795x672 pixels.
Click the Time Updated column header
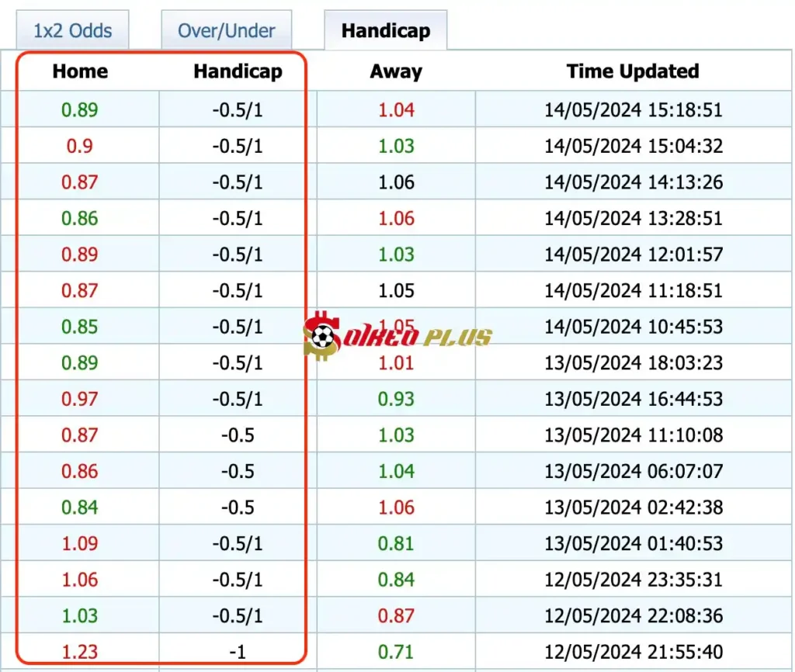pos(633,71)
